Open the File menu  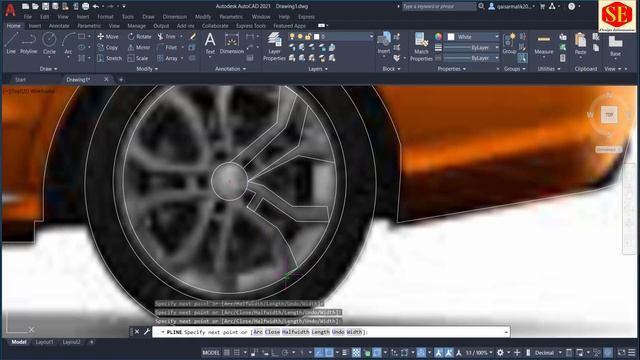27,17
